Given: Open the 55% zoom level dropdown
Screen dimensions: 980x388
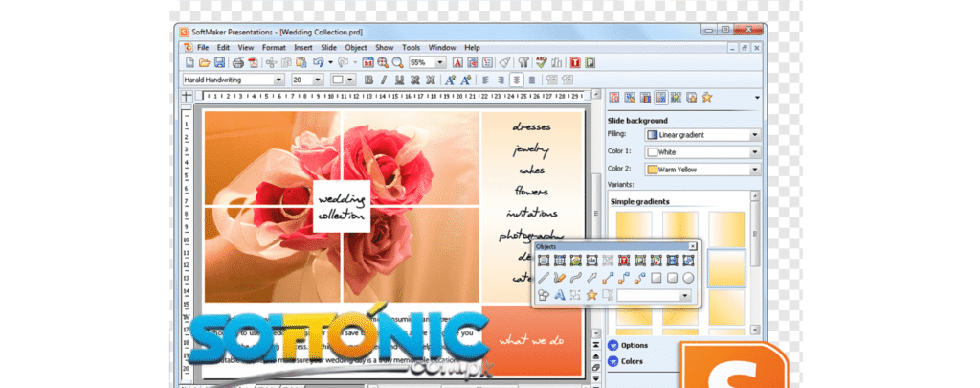Looking at the screenshot, I should click(x=440, y=62).
